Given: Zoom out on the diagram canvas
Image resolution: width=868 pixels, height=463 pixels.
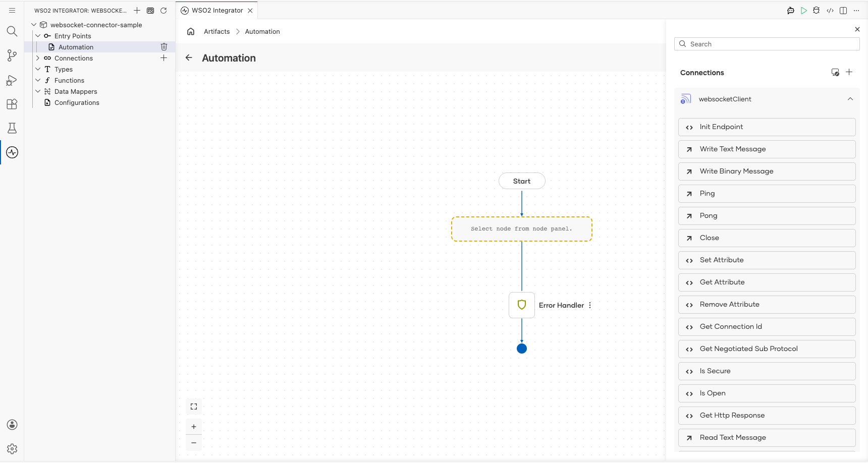Looking at the screenshot, I should pyautogui.click(x=194, y=443).
